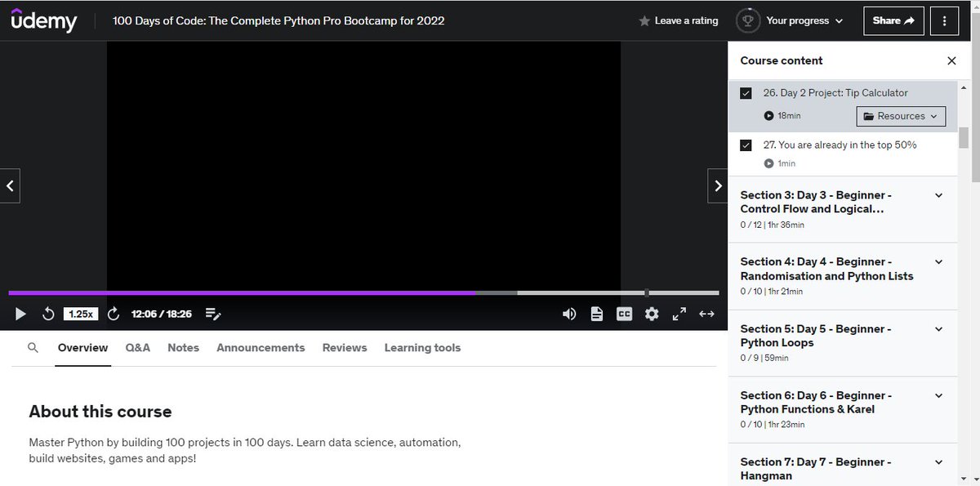Click play icon beside 18min
Screen dimensions: 980x486
(768, 116)
